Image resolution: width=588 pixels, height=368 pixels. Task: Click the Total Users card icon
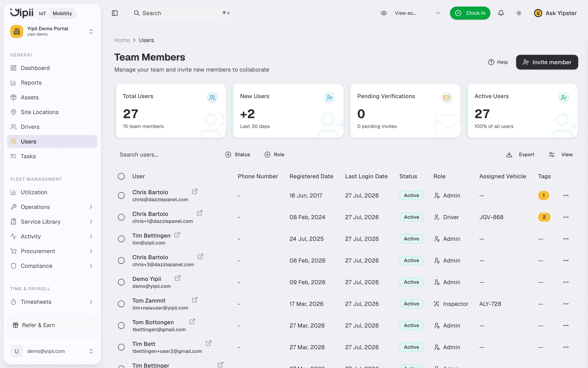[x=212, y=98]
